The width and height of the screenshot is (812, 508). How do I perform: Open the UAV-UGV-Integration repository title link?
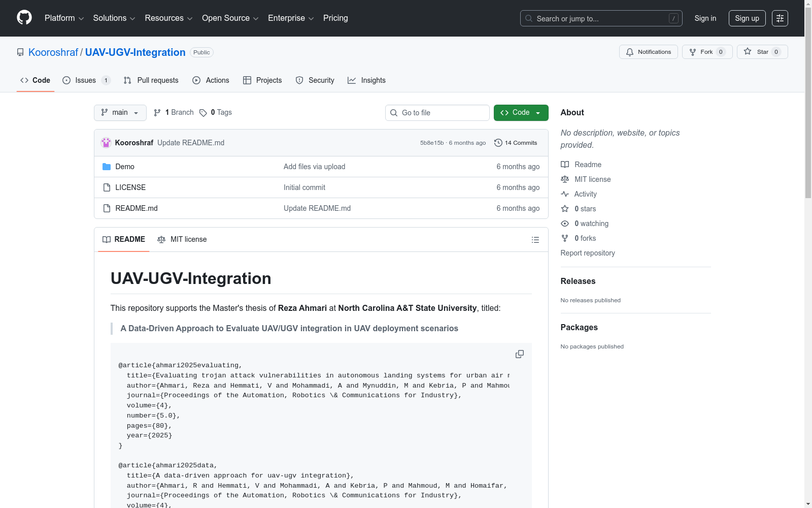(x=136, y=52)
